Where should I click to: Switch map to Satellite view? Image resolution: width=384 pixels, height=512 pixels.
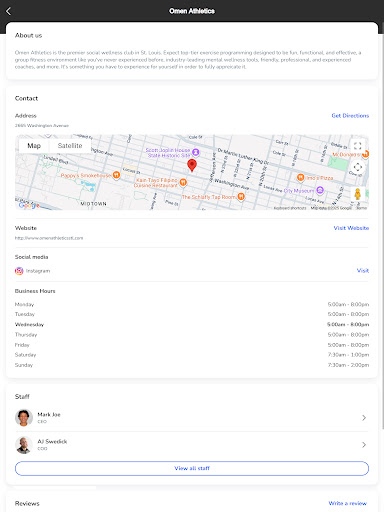[70, 146]
